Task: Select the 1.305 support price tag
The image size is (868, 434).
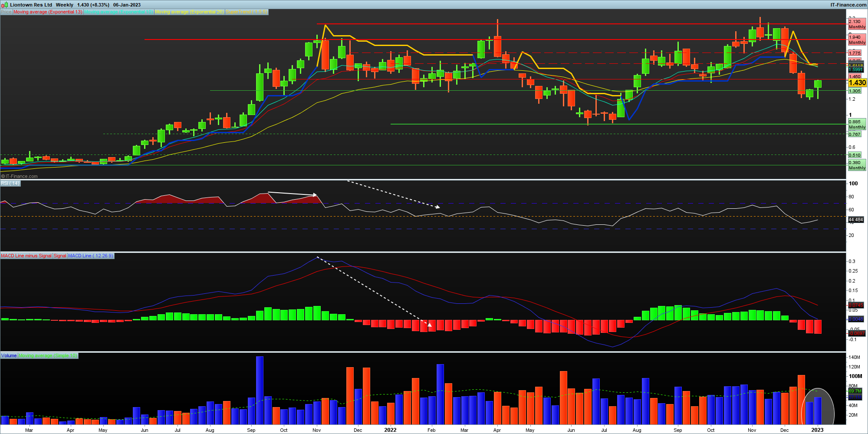Action: coord(855,91)
